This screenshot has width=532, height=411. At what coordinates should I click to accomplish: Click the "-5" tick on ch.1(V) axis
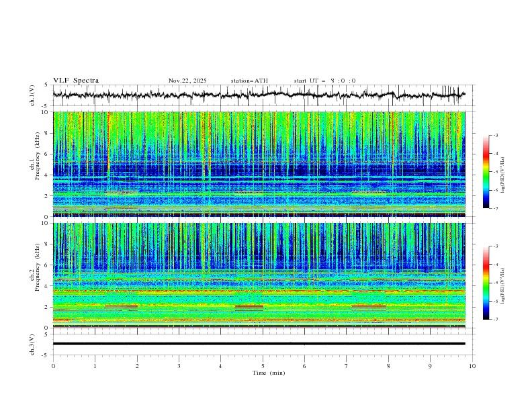point(46,106)
